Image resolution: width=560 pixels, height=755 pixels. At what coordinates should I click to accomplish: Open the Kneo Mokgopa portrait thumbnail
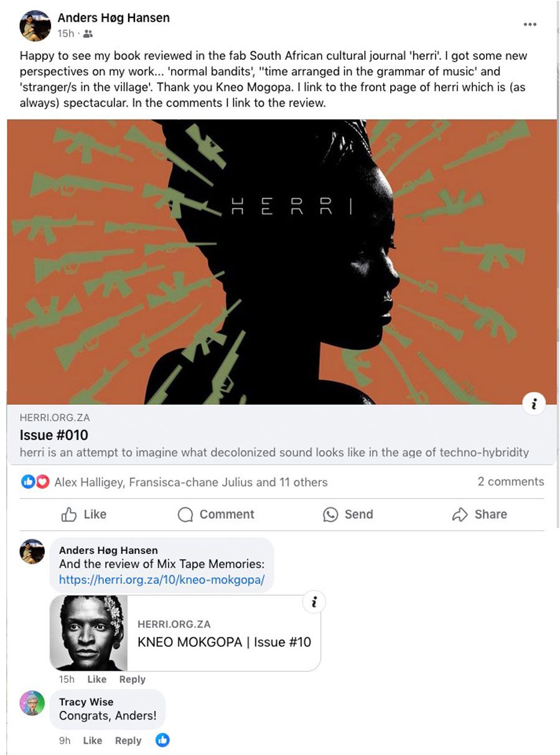tap(88, 633)
